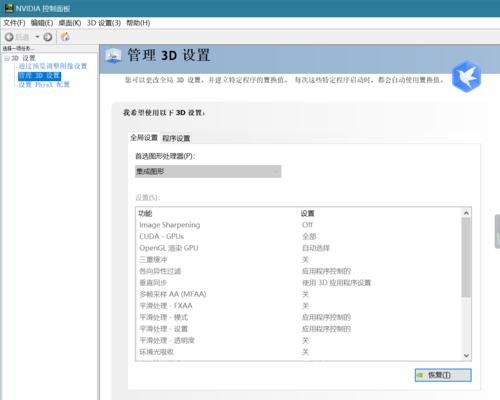This screenshot has height=400, width=500.
Task: Select the 平滑处理 - 设置 row
Action: pyautogui.click(x=298, y=329)
